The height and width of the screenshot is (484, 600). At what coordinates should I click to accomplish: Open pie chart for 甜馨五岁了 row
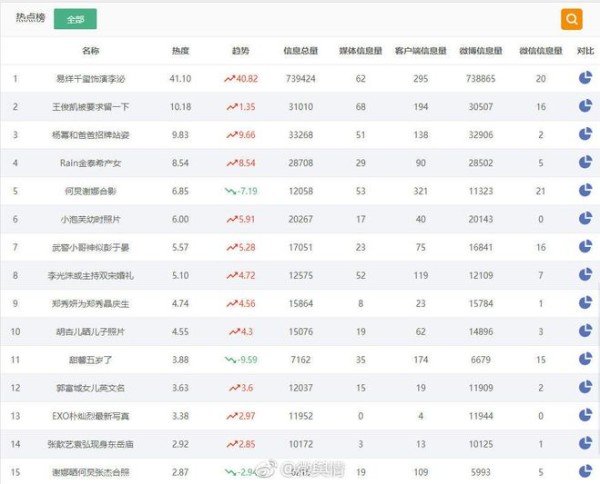tap(585, 359)
